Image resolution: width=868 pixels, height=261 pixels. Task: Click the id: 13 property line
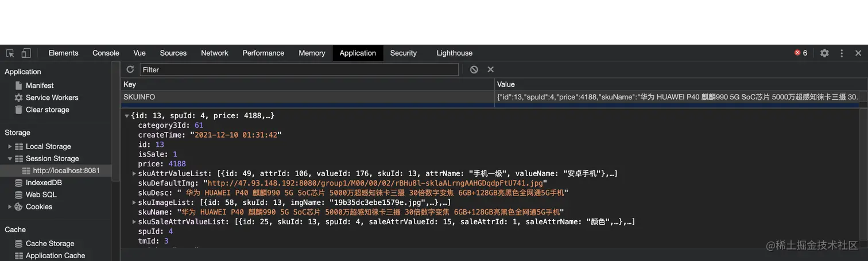(151, 145)
